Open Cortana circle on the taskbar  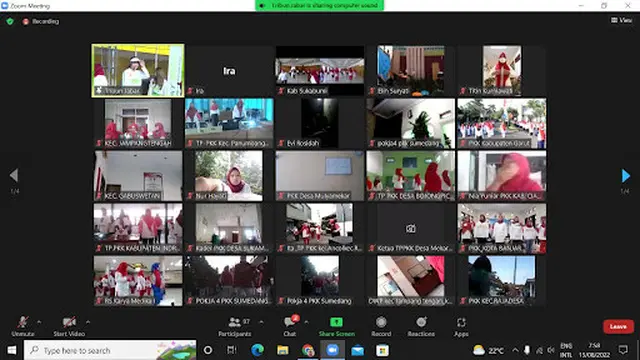pos(208,350)
